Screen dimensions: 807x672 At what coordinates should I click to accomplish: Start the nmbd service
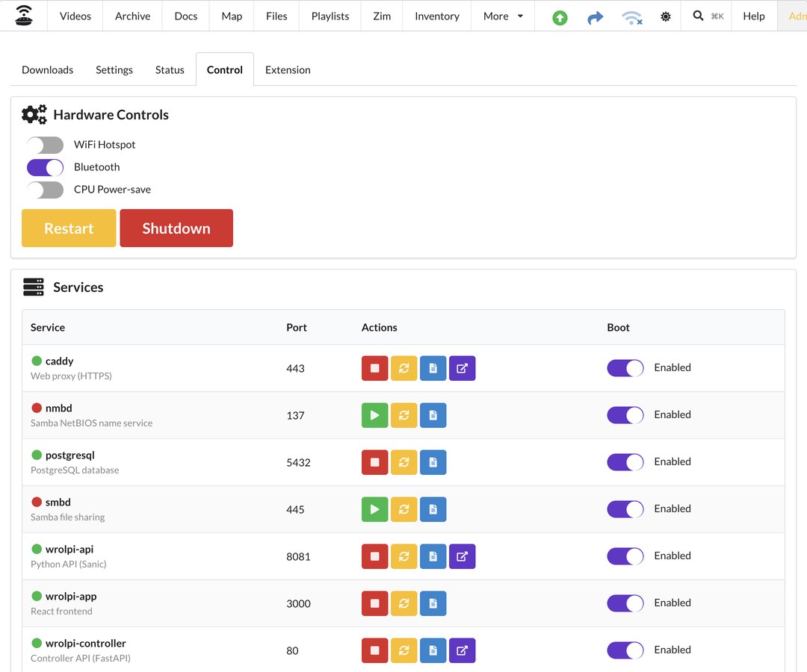coord(374,415)
